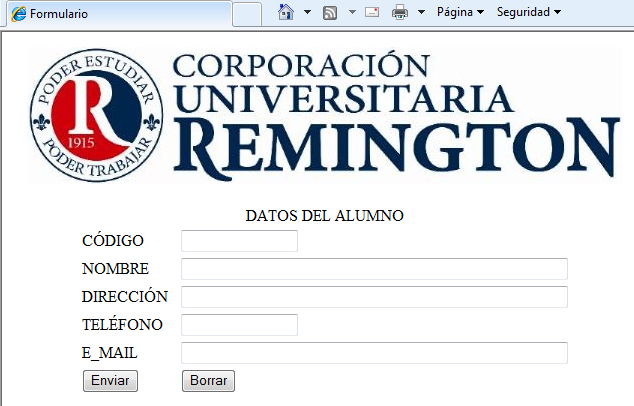
Task: Click the E_MAIL label text
Action: 110,353
